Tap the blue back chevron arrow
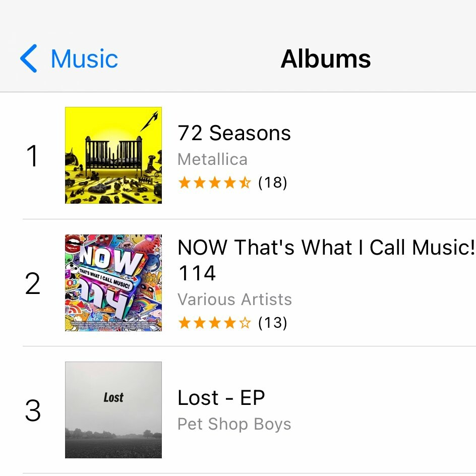 (x=29, y=58)
